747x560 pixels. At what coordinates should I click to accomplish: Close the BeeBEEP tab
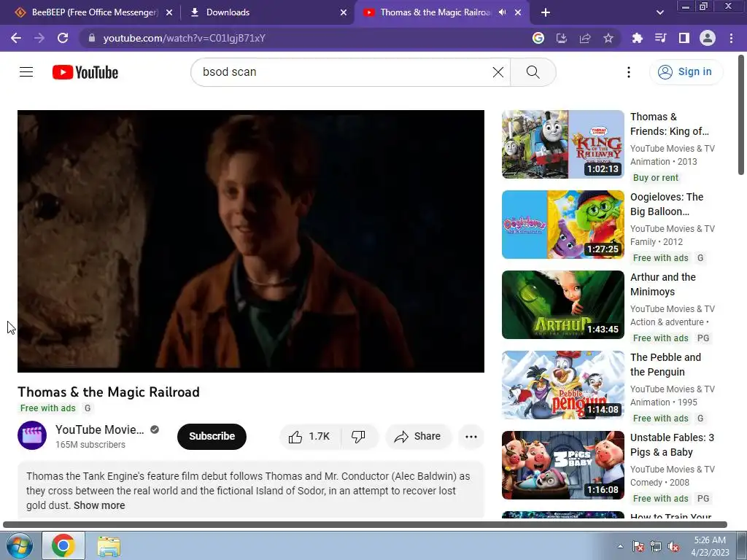point(169,12)
